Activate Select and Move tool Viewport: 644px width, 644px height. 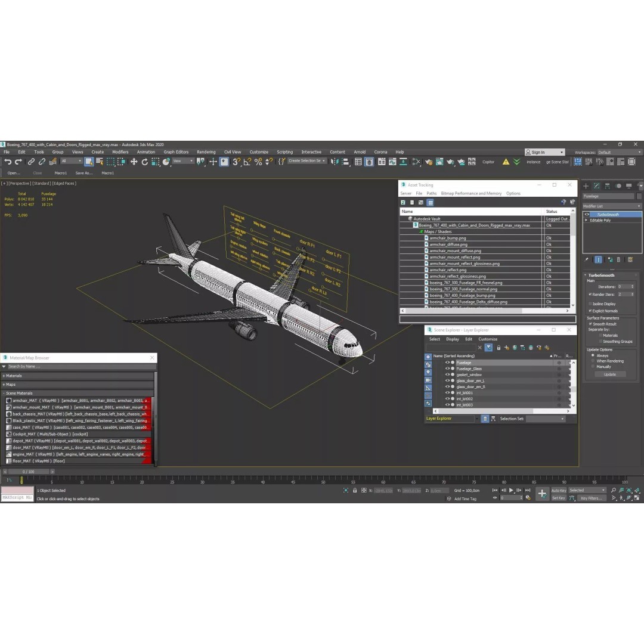[134, 162]
